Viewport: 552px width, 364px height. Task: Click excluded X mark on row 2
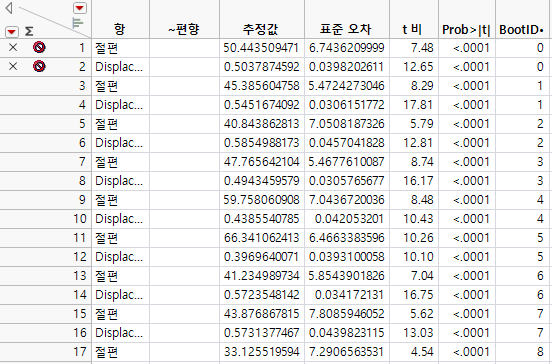pos(13,66)
